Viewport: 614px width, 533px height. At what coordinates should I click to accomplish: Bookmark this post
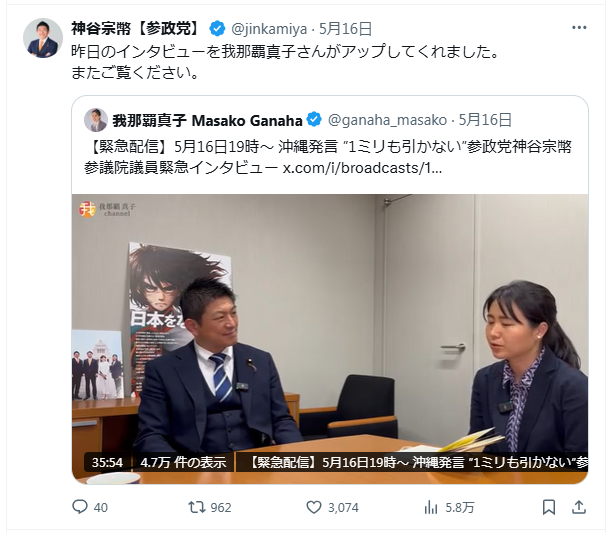click(549, 507)
